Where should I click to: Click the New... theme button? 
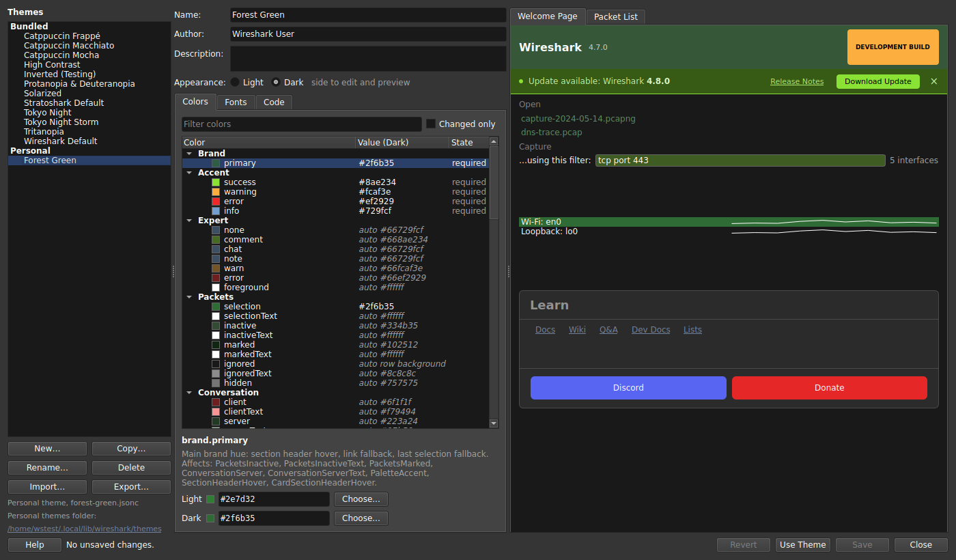(x=47, y=449)
